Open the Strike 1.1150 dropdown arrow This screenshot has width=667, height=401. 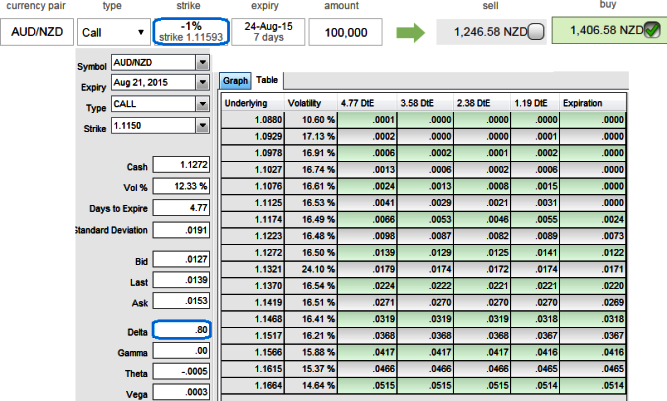click(203, 125)
